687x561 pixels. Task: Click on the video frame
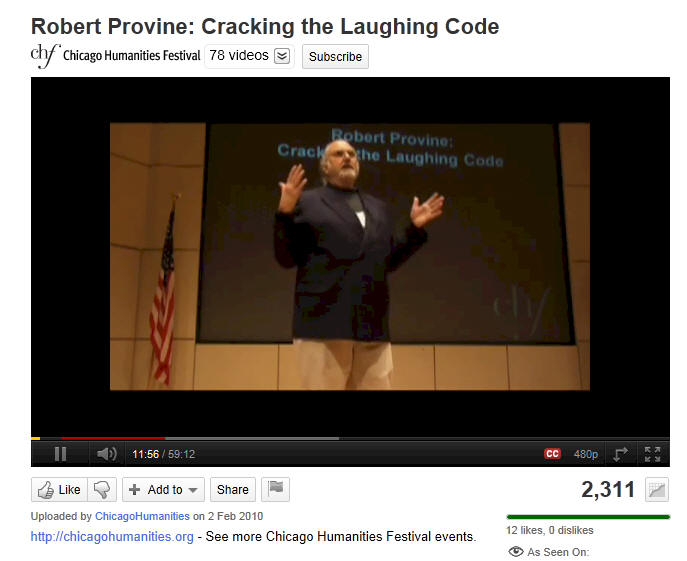350,256
